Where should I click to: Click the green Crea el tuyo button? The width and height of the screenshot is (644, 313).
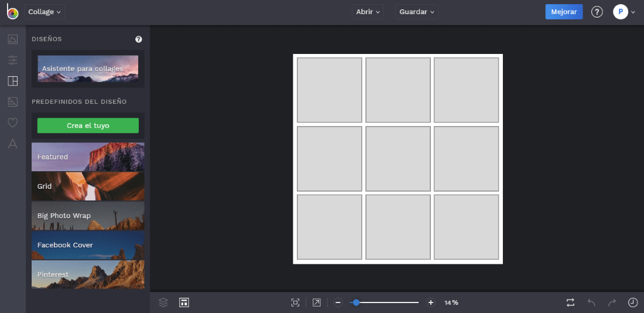coord(88,125)
